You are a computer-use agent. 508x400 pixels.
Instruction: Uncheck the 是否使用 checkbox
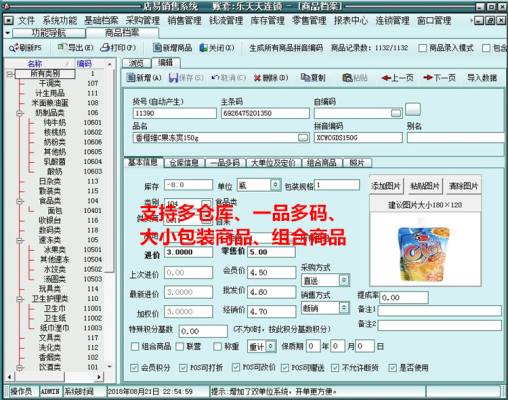tap(393, 368)
